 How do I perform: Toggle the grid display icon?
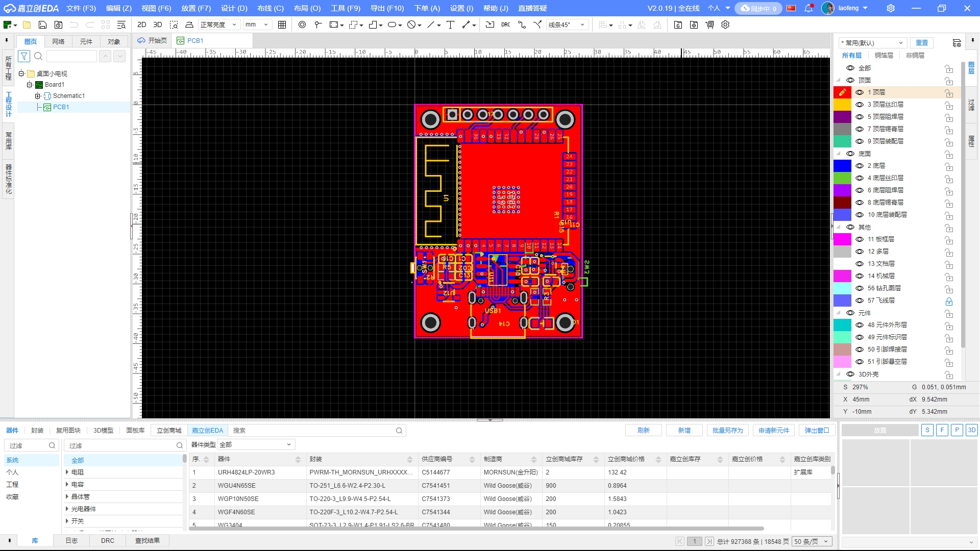click(282, 24)
